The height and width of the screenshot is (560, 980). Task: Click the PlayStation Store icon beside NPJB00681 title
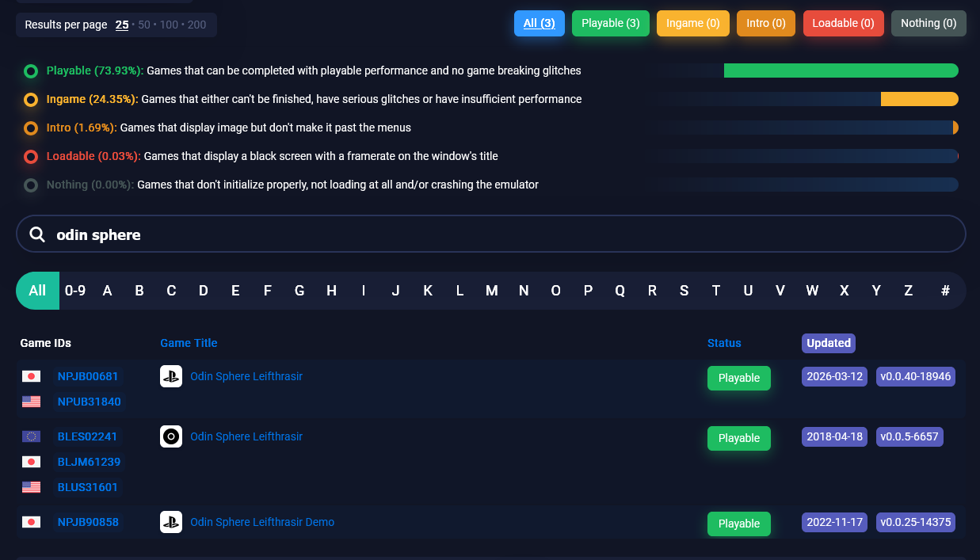[x=171, y=376]
